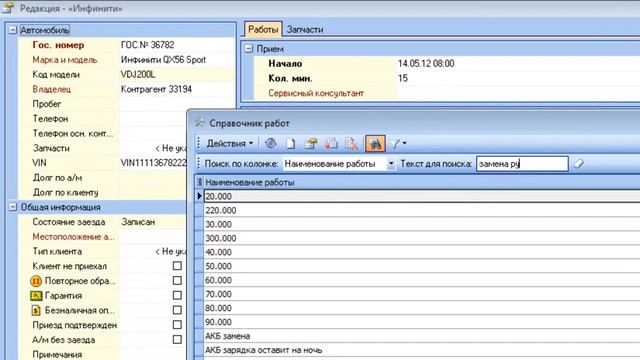Select the row 300.000
The height and width of the screenshot is (360, 640).
[x=422, y=238]
